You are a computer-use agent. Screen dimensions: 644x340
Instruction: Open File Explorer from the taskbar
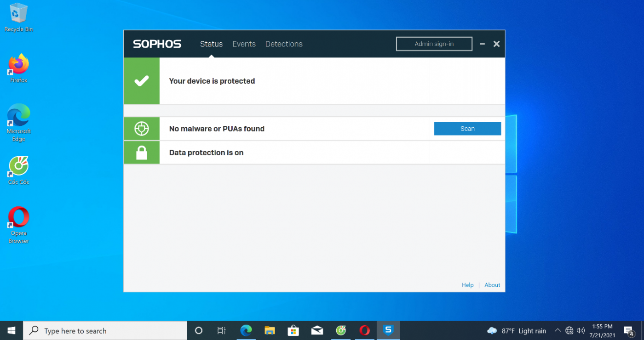(270, 330)
